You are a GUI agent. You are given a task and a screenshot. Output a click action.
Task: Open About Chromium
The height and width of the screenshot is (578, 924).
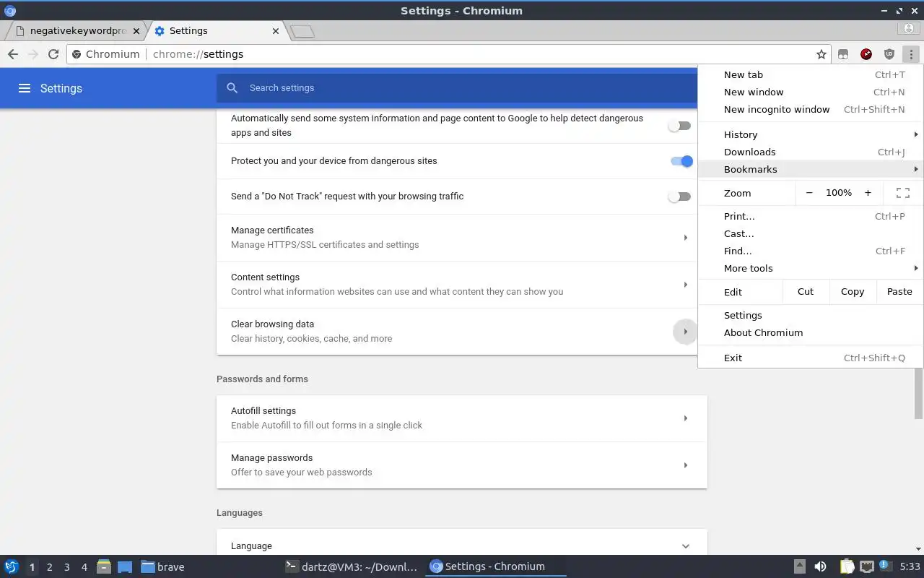[x=811, y=332]
